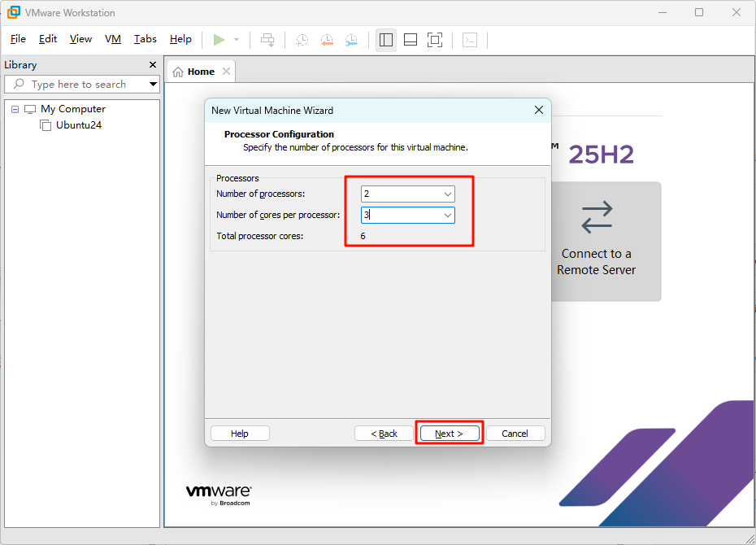This screenshot has width=756, height=545.
Task: Select My Computer in the Library tree
Action: click(73, 109)
